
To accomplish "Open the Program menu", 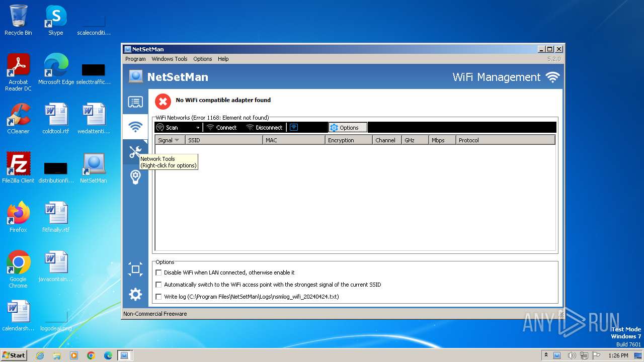I will [x=135, y=59].
